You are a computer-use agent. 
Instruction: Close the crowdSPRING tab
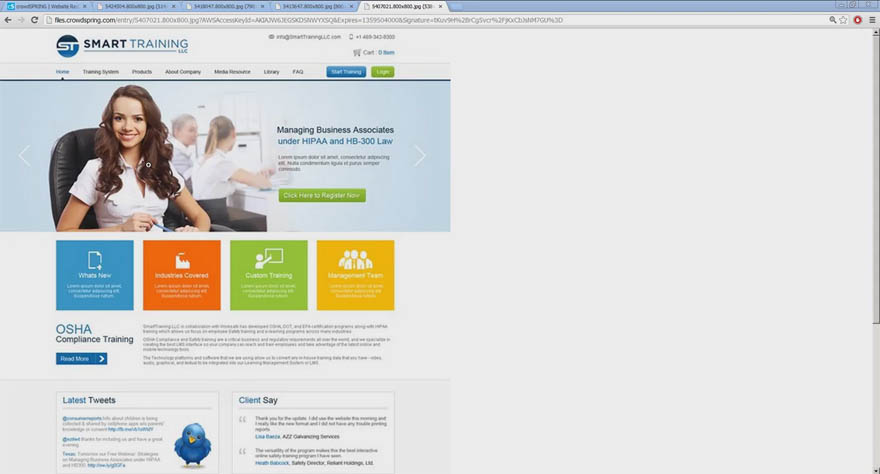[x=85, y=6]
